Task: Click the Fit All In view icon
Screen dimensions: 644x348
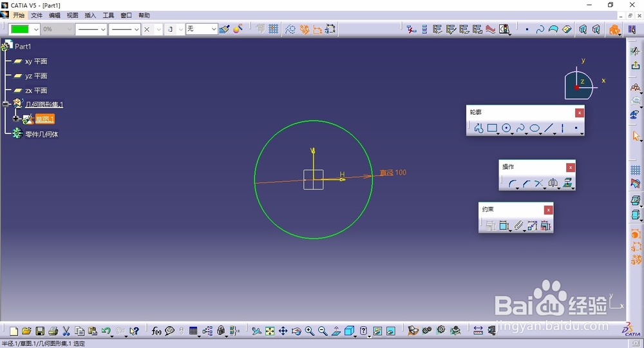Action: pos(270,331)
